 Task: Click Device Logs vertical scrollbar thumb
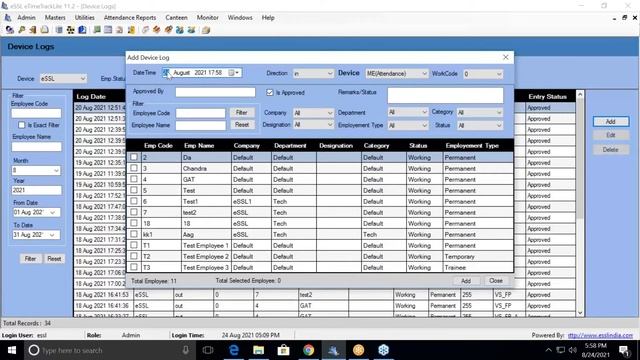click(580, 159)
